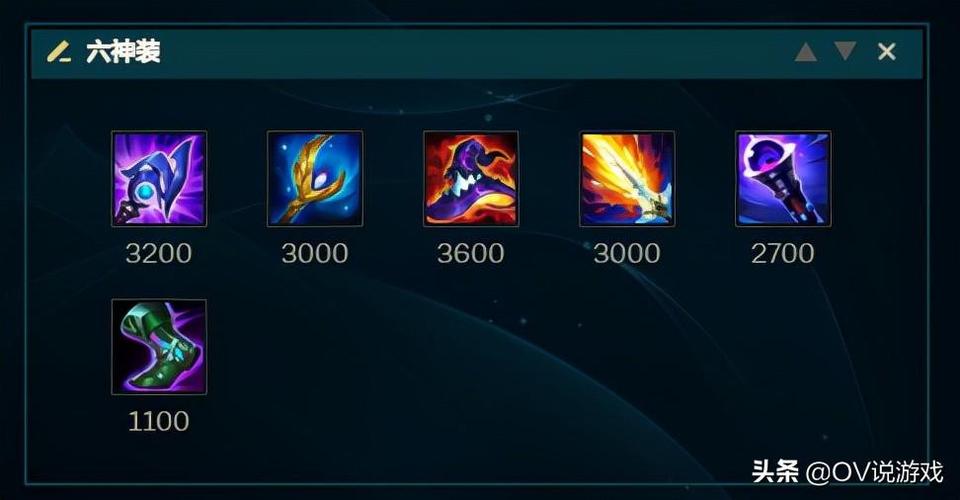This screenshot has width=960, height=500.
Task: Click the pencil rename icon beside 六神装
Action: tap(59, 51)
